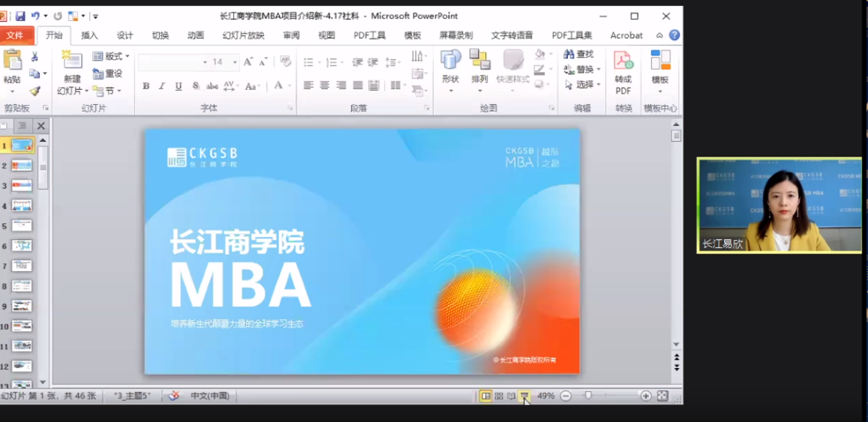868x422 pixels.
Task: Click the 49% zoom level button
Action: click(546, 396)
